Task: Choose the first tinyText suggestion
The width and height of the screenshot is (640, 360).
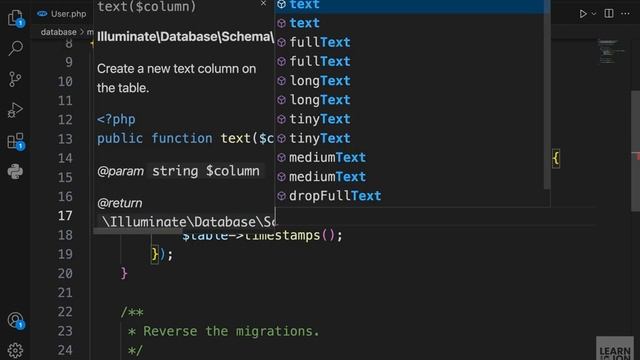Action: click(x=410, y=119)
